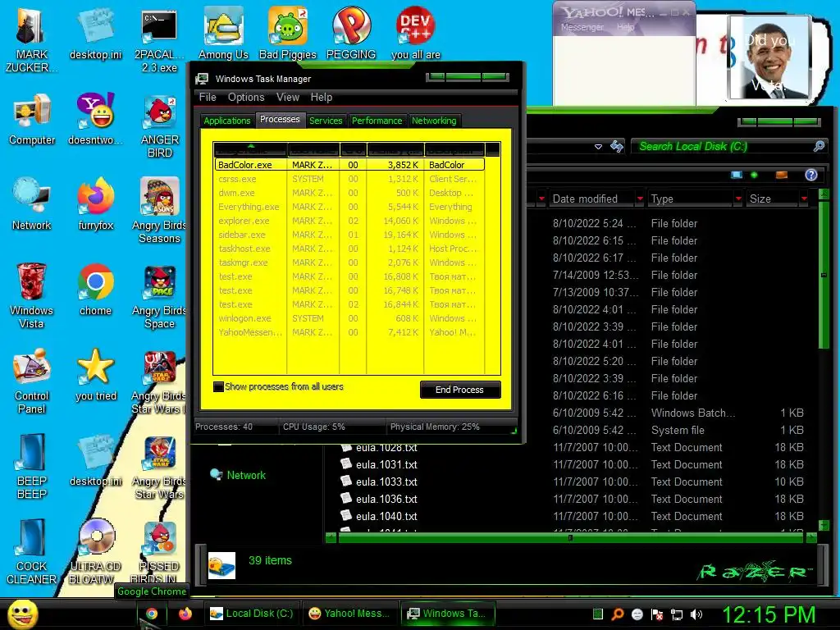Open the PEGGING desktop shortcut
Viewport: 840px width, 630px height.
[351, 34]
